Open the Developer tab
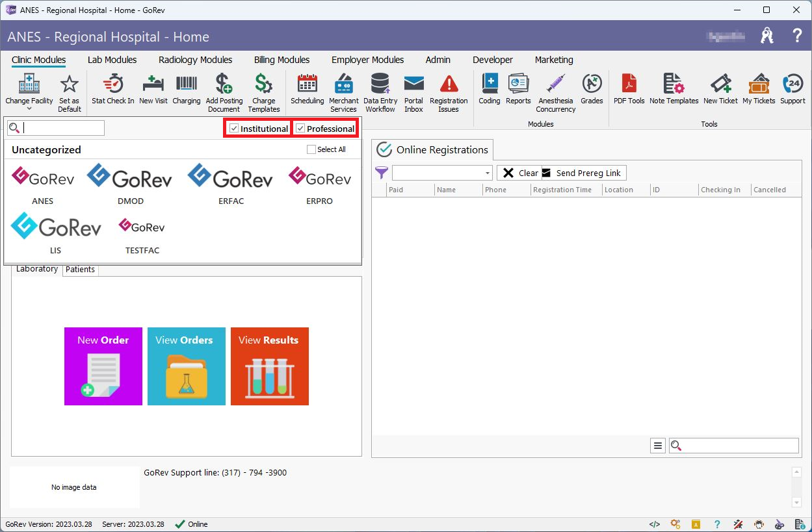The width and height of the screenshot is (812, 532). point(493,60)
